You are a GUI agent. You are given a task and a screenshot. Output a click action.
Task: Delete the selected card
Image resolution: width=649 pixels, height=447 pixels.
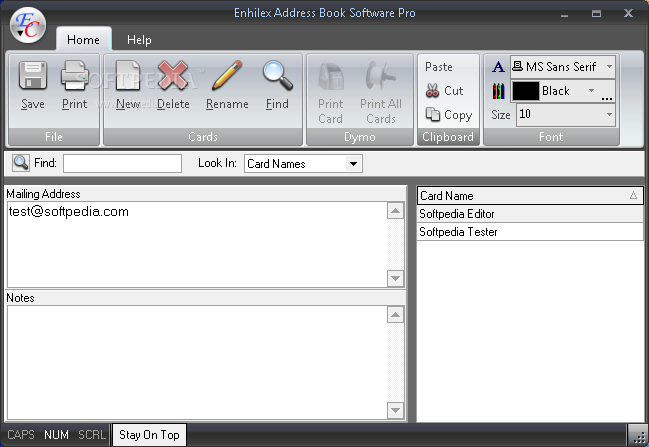pyautogui.click(x=173, y=85)
